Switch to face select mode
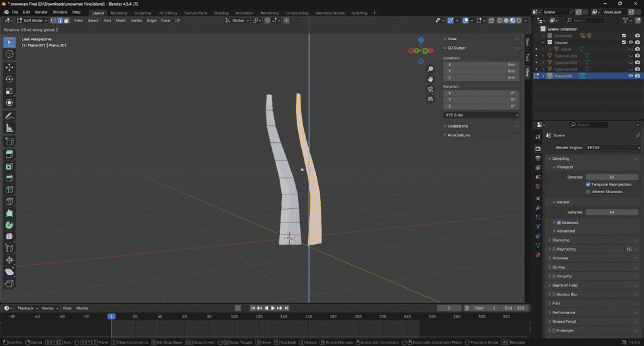The height and width of the screenshot is (346, 644). [66, 20]
